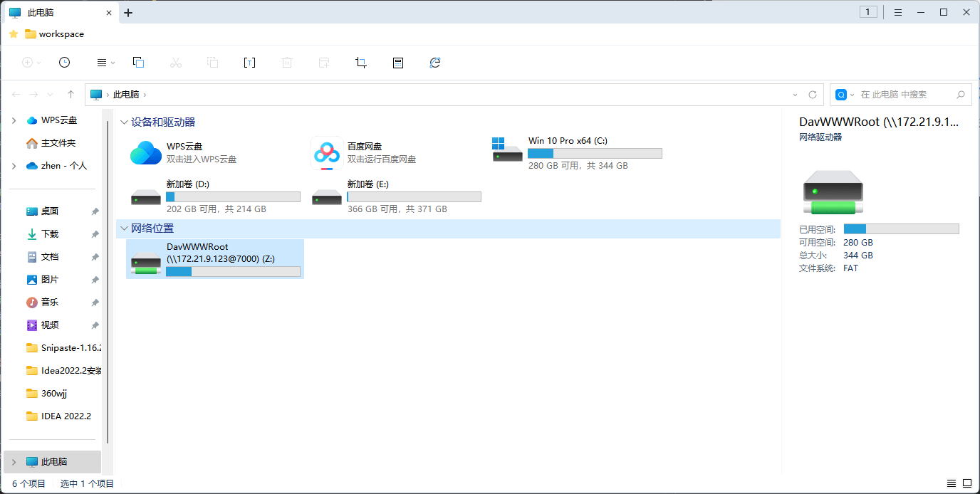
Task: Click the overlapping-squares copy window icon
Action: pyautogui.click(x=139, y=63)
